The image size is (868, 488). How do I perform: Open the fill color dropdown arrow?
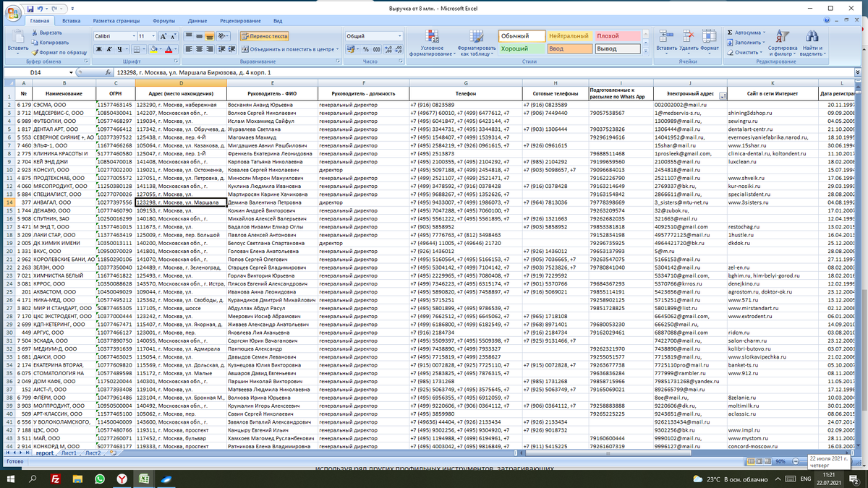pos(161,49)
